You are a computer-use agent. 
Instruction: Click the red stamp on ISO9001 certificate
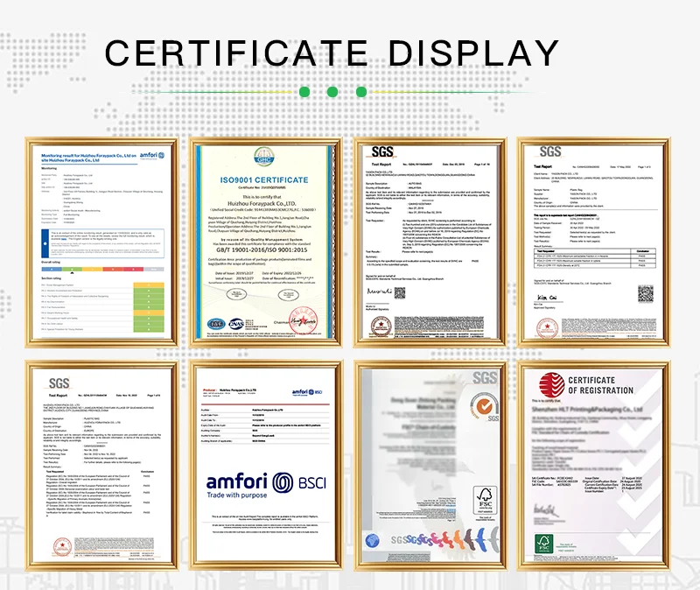pos(304,321)
